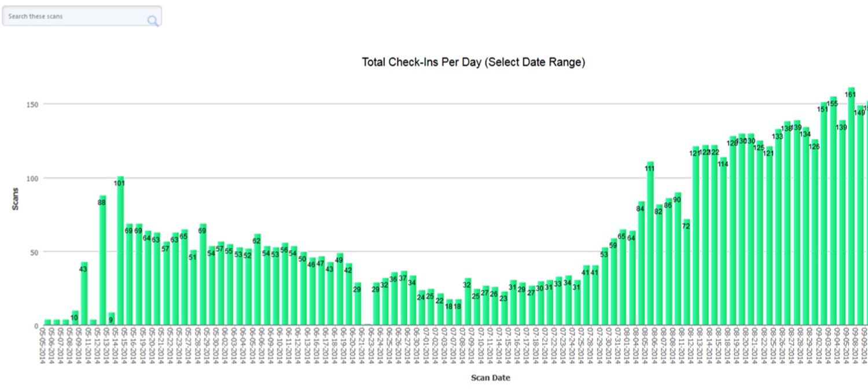
Task: Click the 'Total Check-Ins Per Day' chart title
Action: coord(473,62)
